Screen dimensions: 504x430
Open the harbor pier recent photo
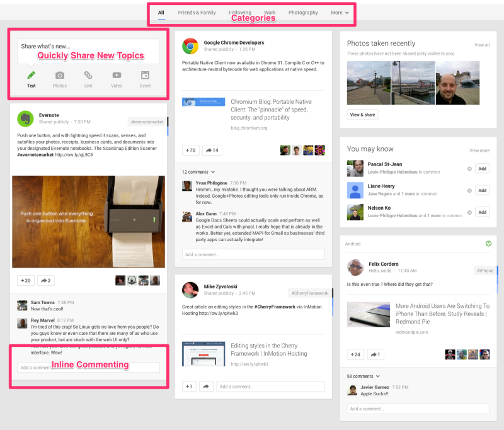click(x=413, y=83)
